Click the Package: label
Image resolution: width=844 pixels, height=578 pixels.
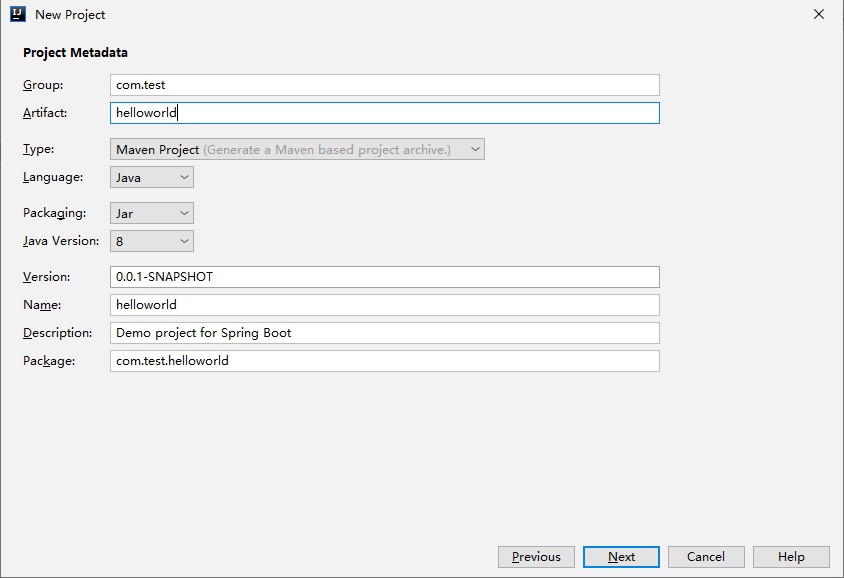pyautogui.click(x=49, y=361)
